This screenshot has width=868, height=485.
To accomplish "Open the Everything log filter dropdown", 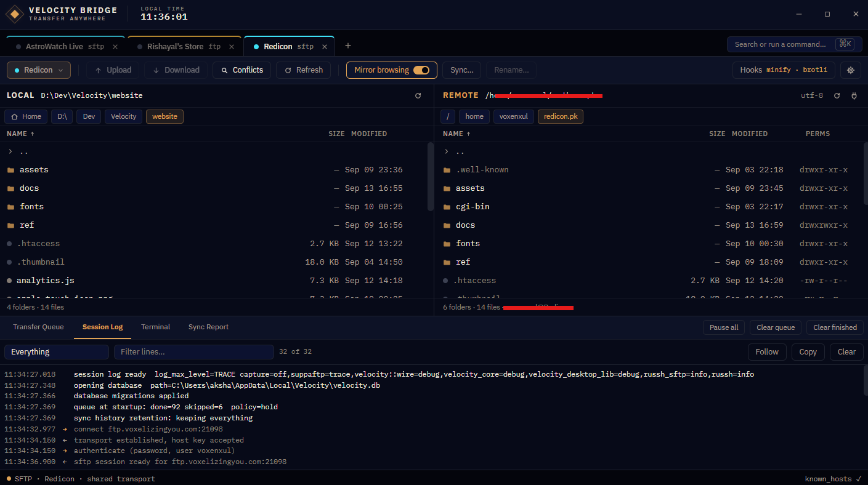I will (x=57, y=352).
